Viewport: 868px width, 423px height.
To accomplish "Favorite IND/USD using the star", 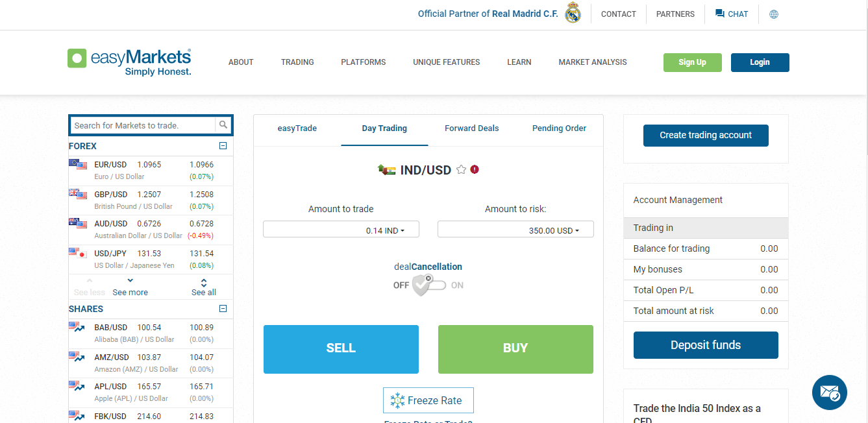I will (x=461, y=169).
